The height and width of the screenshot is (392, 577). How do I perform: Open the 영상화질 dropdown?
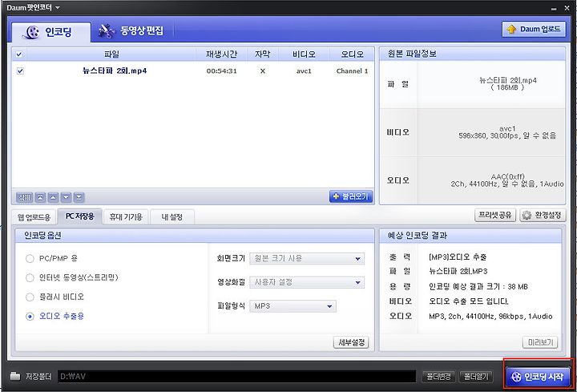(x=307, y=282)
